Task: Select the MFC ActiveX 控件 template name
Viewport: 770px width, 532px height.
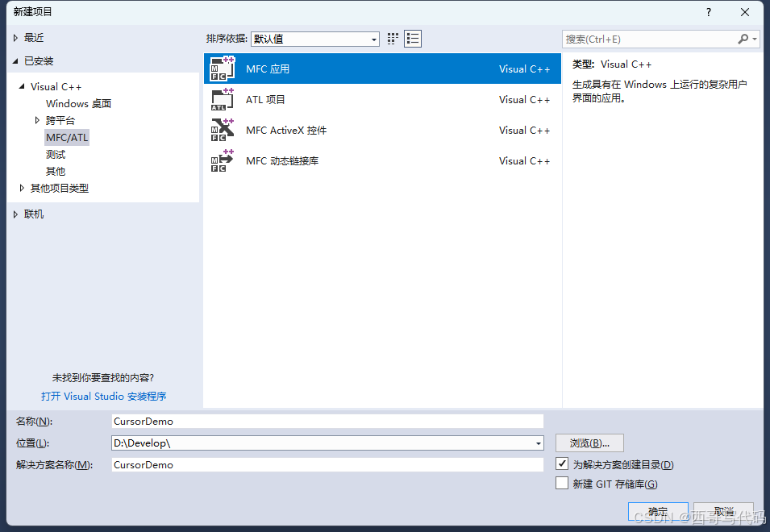Action: point(286,130)
